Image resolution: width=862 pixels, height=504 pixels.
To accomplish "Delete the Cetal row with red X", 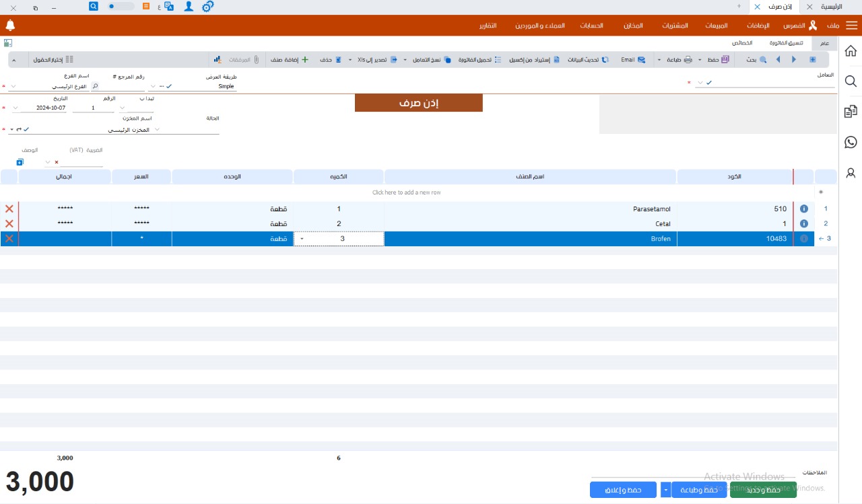I will point(9,223).
